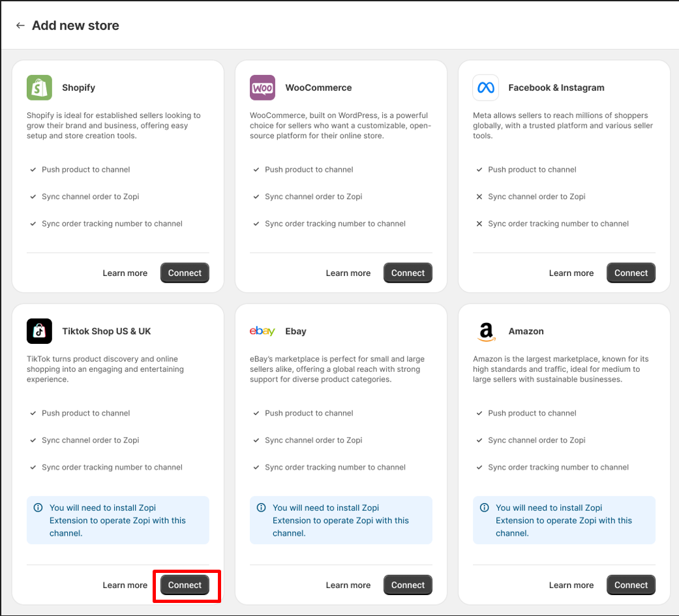Viewport: 679px width, 616px height.
Task: Click WooCommerce's Push product to channel text
Action: [309, 170]
